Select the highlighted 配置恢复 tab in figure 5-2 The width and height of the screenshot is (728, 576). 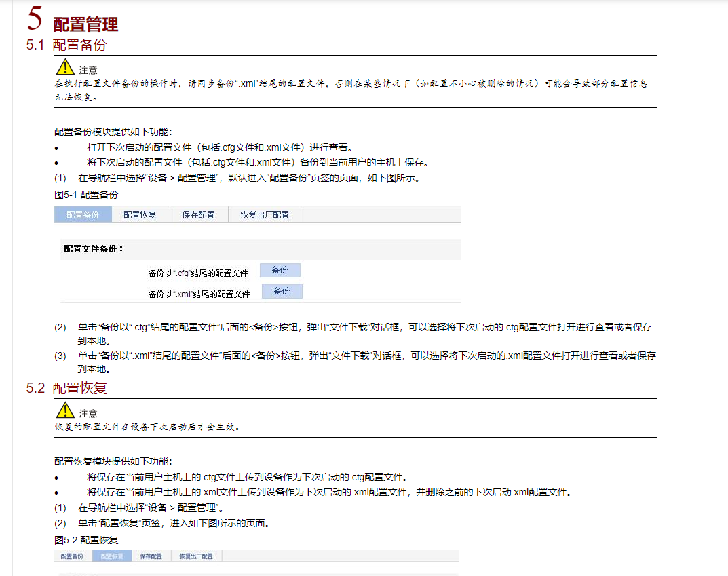pyautogui.click(x=112, y=556)
